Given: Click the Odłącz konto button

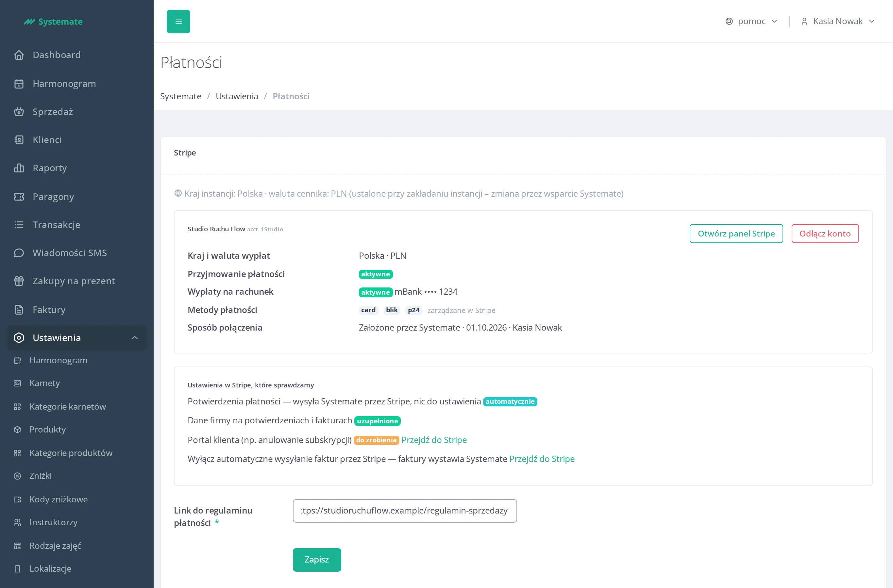Looking at the screenshot, I should tap(825, 234).
